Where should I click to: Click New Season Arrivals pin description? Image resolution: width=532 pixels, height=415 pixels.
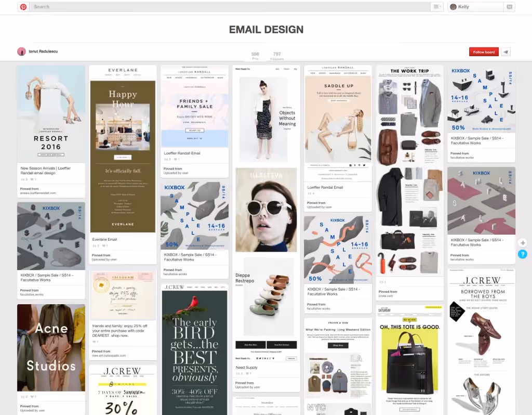pos(46,171)
